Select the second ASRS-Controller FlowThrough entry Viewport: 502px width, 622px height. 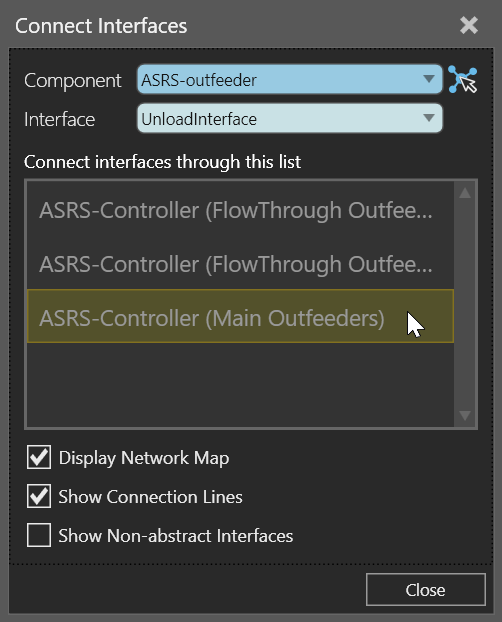click(240, 264)
